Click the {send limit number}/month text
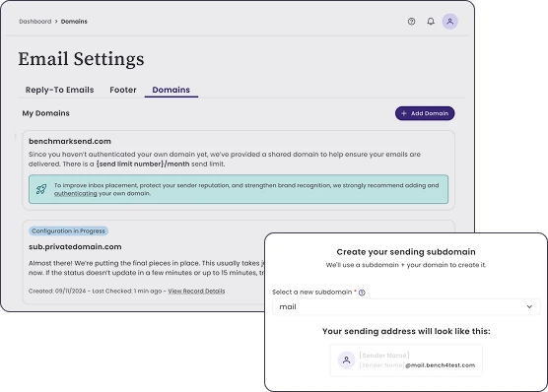Screen dimensions: 548x392 click(143, 163)
